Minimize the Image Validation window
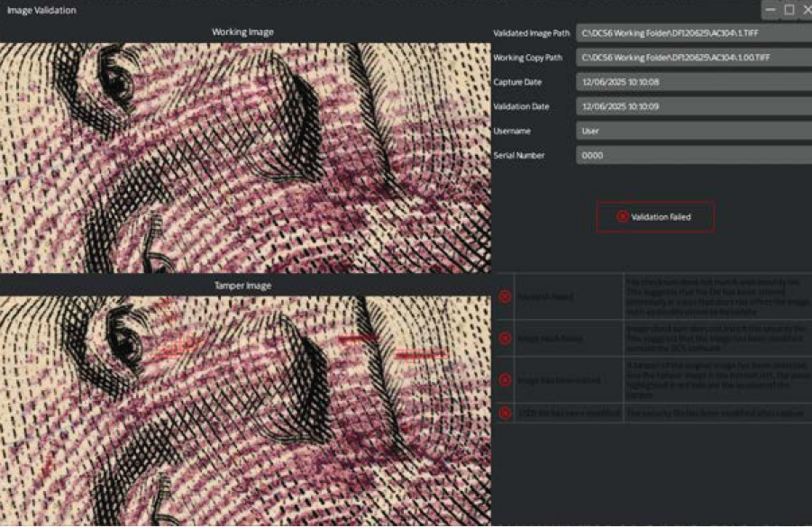812x528 pixels. pos(771,9)
